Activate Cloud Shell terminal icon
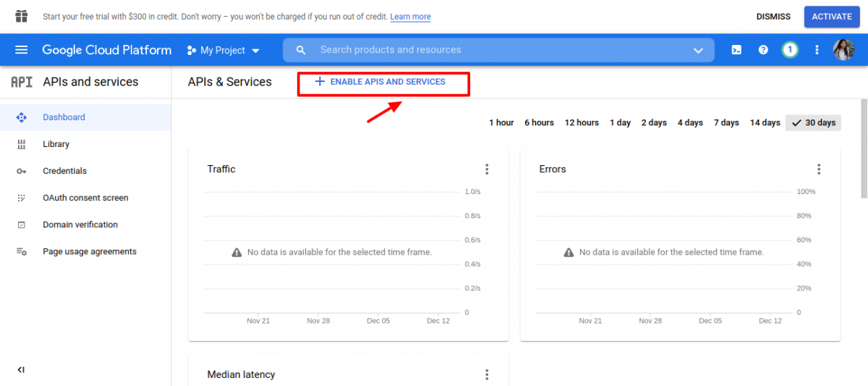The height and width of the screenshot is (386, 868). coord(736,50)
